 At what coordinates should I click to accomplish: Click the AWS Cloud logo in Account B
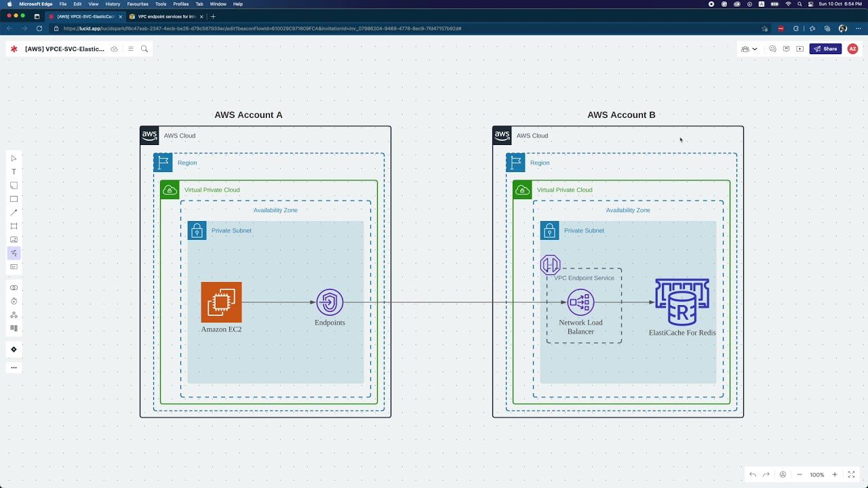[x=502, y=136]
